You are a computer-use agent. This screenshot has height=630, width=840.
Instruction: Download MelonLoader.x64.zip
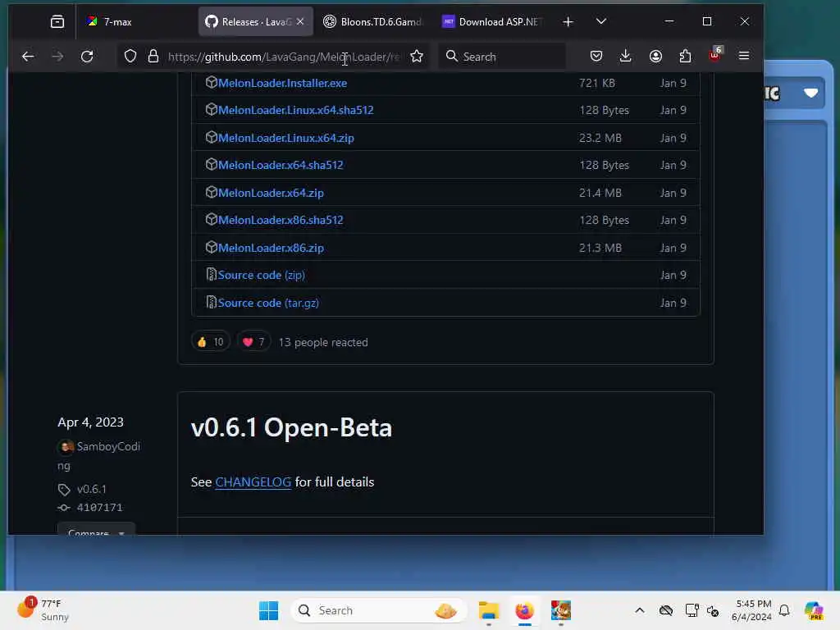(x=271, y=193)
